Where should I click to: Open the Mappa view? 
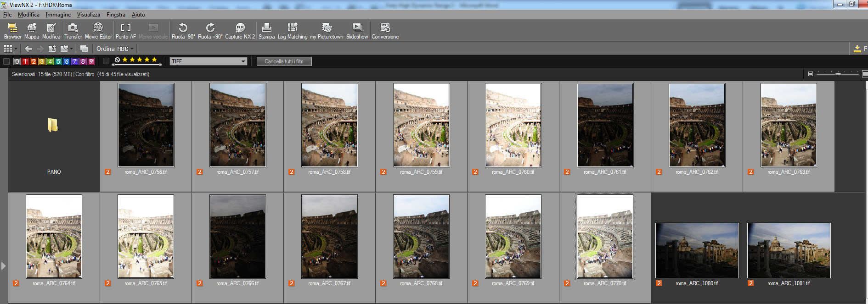[x=31, y=31]
